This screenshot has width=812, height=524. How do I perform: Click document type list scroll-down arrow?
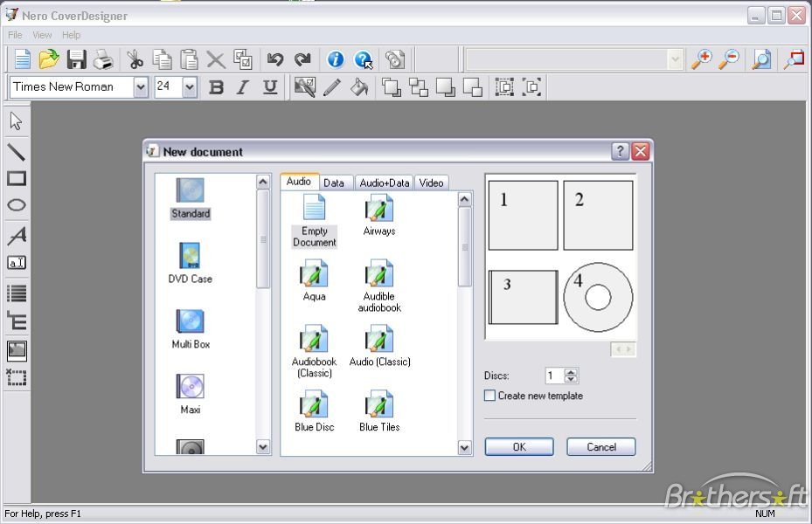coord(263,447)
